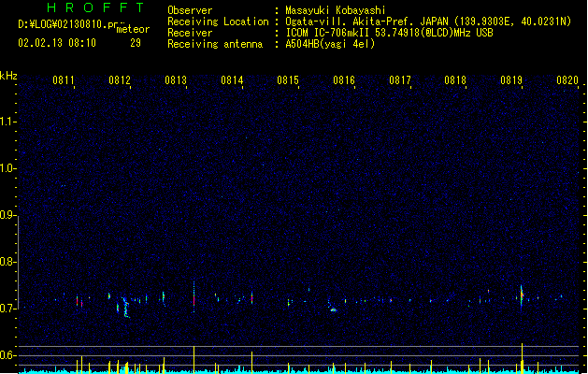Click the 0818 time marker
The image size is (588, 374).
pyautogui.click(x=455, y=80)
